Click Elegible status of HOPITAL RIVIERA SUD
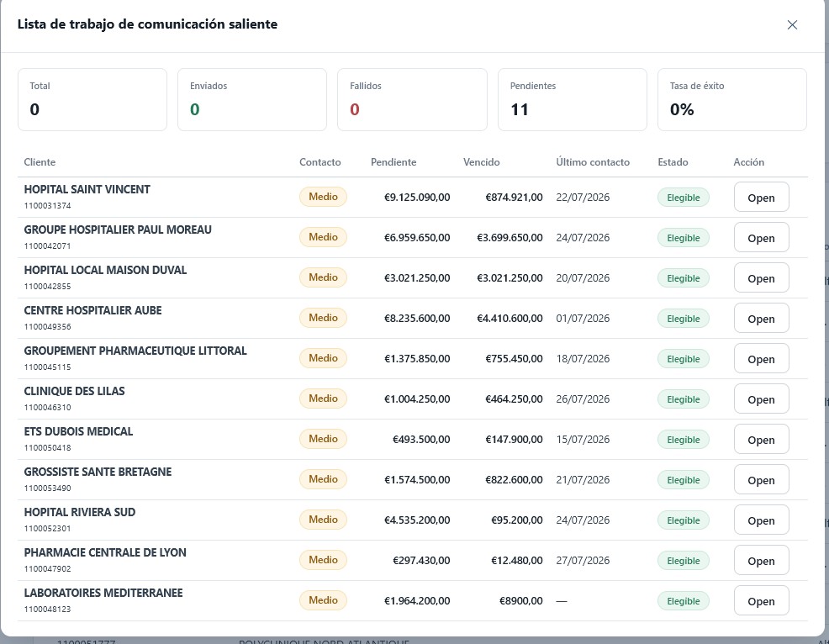The height and width of the screenshot is (644, 829). (683, 520)
